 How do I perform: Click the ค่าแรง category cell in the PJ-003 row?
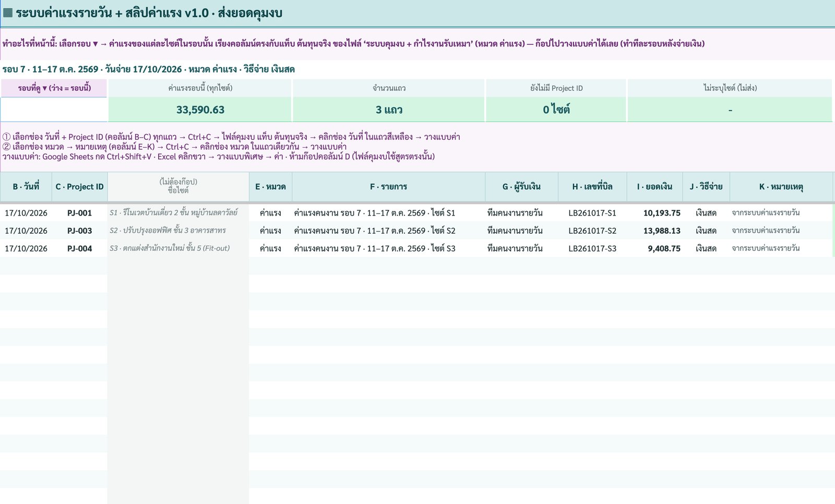click(270, 231)
